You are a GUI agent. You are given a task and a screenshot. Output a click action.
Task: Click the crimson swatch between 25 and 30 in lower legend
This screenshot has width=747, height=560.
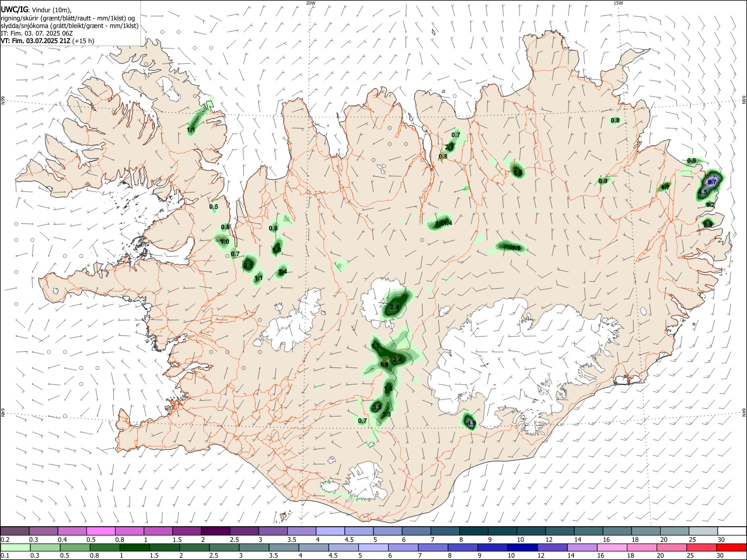(x=702, y=547)
